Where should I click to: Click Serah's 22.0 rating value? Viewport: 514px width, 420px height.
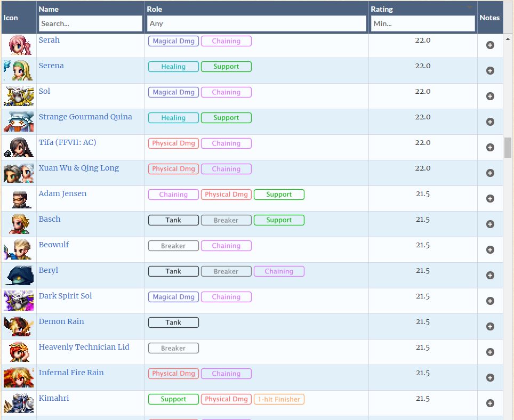(x=422, y=40)
